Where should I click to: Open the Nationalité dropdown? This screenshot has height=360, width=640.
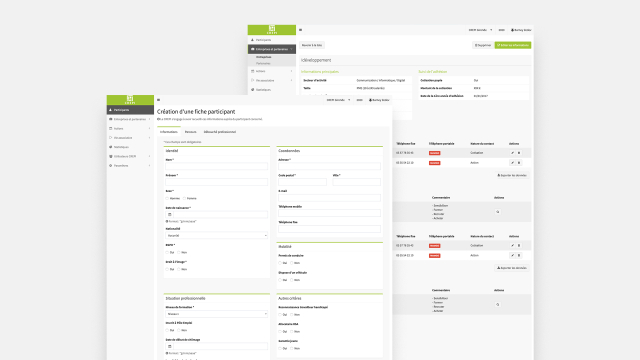[217, 236]
